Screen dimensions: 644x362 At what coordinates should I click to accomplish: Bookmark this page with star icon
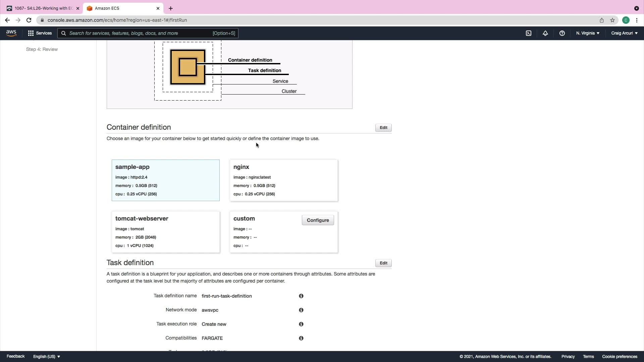pyautogui.click(x=612, y=20)
